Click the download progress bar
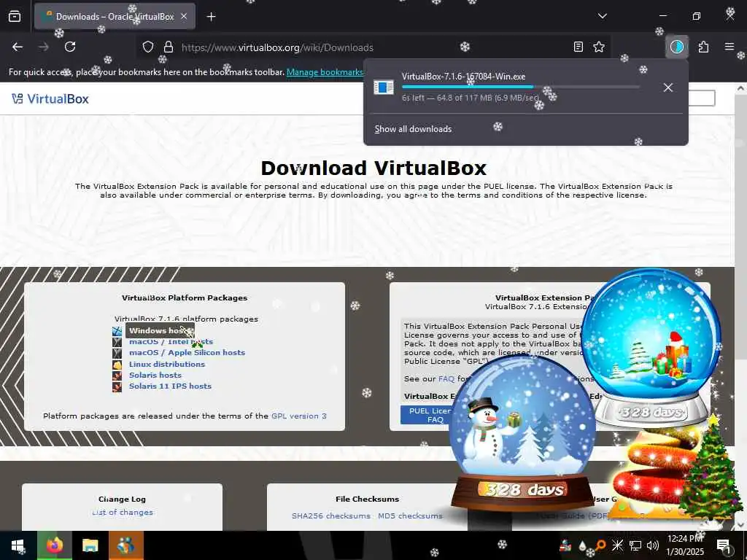 click(521, 87)
